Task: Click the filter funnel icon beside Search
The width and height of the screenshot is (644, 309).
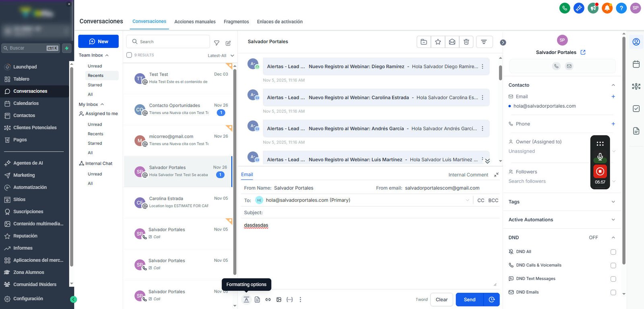Action: pyautogui.click(x=217, y=43)
